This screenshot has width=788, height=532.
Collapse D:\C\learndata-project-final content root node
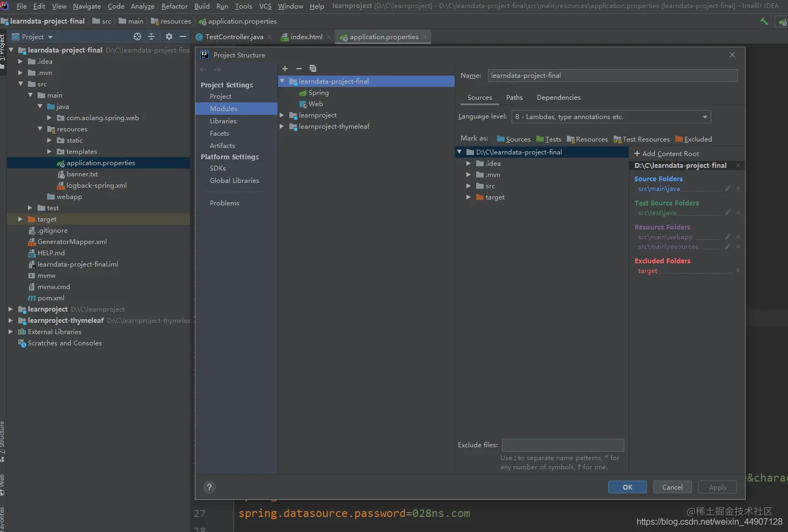pos(459,152)
